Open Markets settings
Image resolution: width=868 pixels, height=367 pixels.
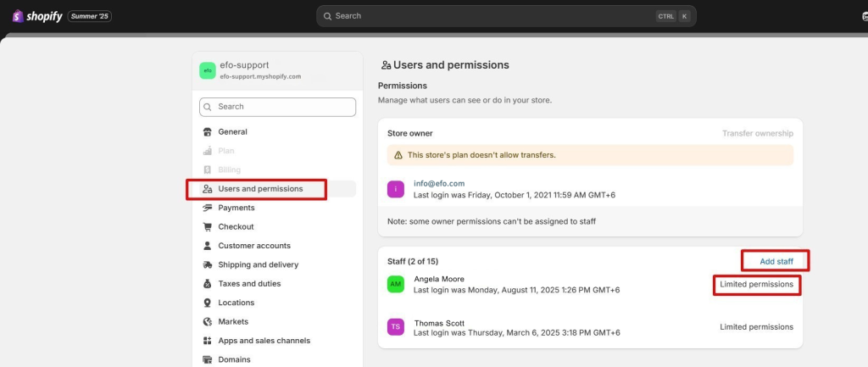(233, 321)
